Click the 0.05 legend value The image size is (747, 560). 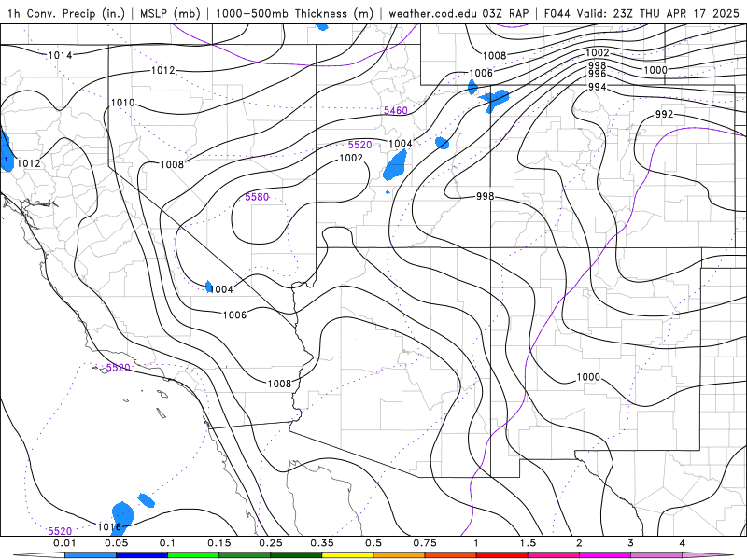[x=116, y=543]
